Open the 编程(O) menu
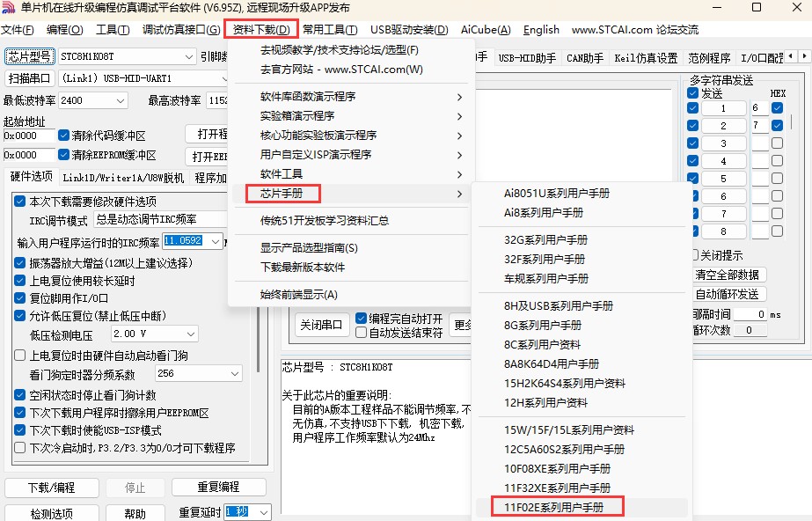 65,30
